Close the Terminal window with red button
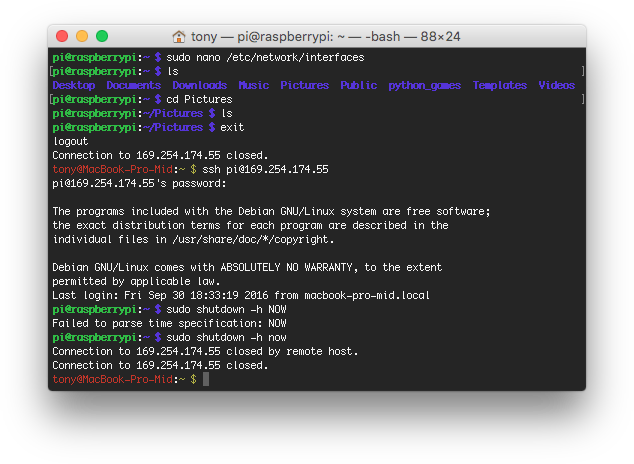The width and height of the screenshot is (634, 464). (x=64, y=36)
